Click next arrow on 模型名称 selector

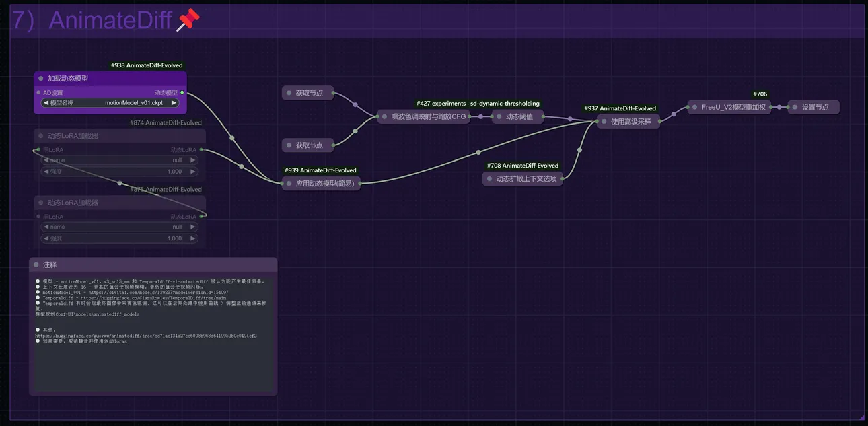(x=174, y=103)
